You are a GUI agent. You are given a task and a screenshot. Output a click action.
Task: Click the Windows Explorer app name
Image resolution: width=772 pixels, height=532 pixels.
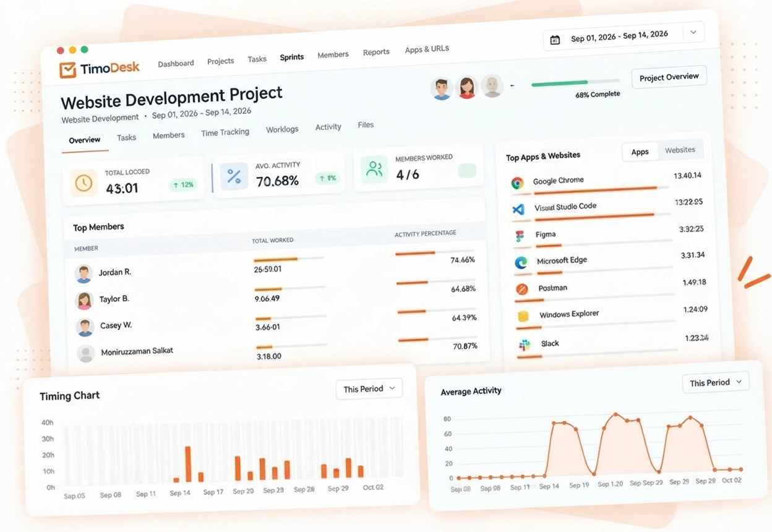click(569, 314)
